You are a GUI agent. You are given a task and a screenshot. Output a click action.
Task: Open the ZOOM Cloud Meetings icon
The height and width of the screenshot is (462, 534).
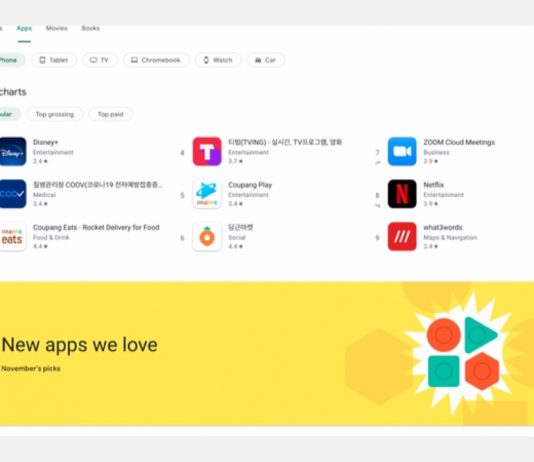[402, 152]
